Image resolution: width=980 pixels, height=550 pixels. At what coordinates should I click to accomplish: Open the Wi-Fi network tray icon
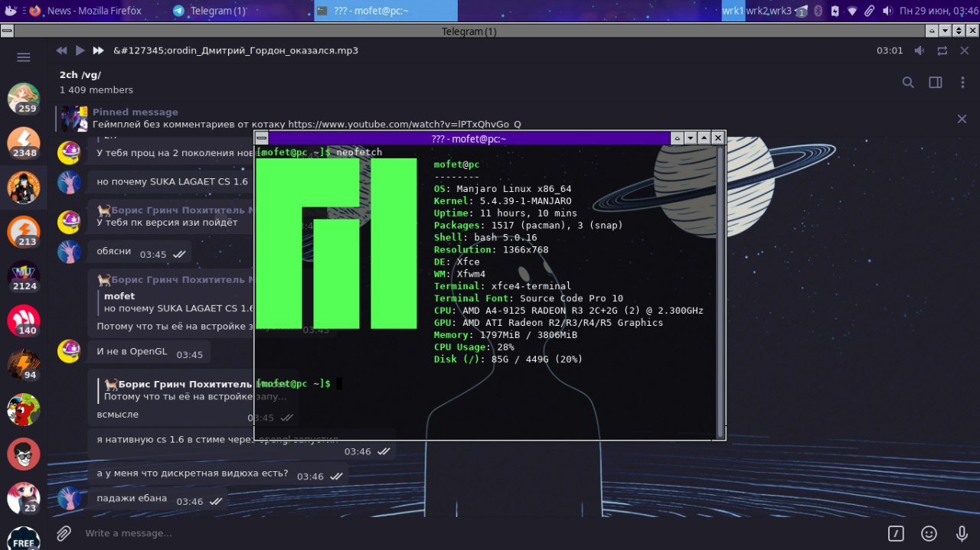[852, 11]
